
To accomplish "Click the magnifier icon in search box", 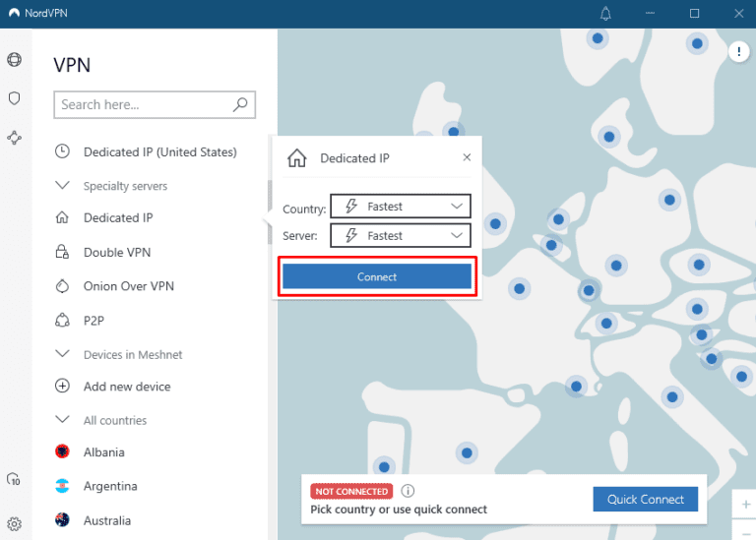I will tap(240, 104).
